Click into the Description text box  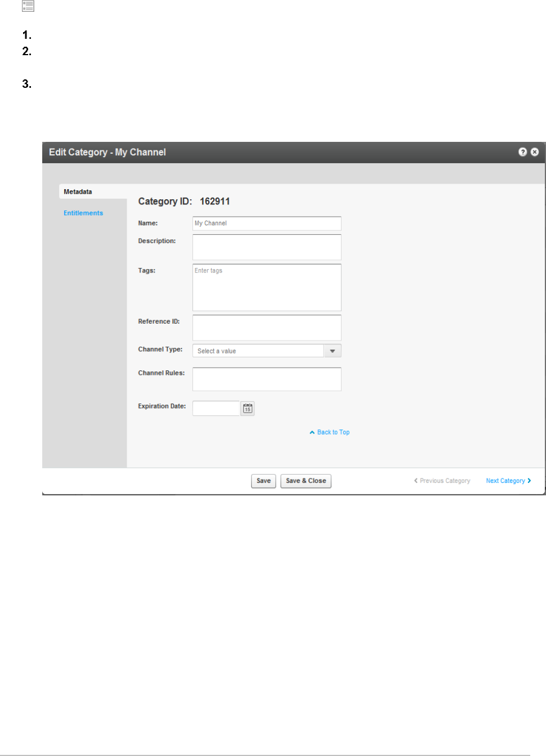coord(267,247)
